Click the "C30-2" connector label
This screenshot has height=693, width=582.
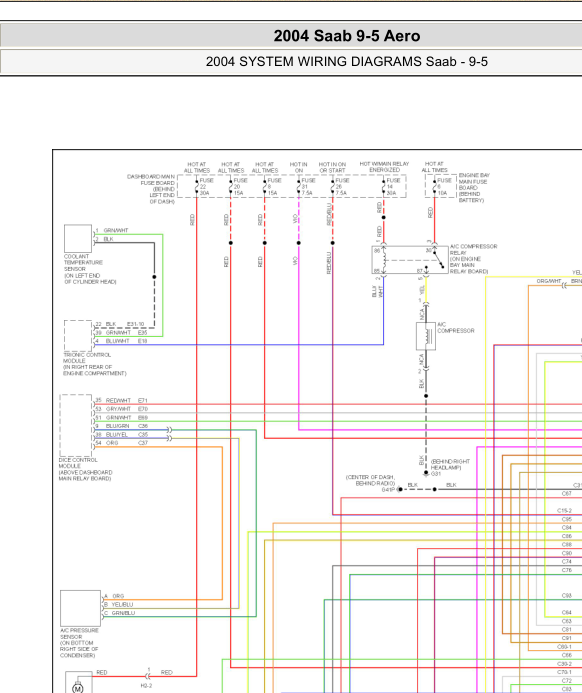point(564,663)
